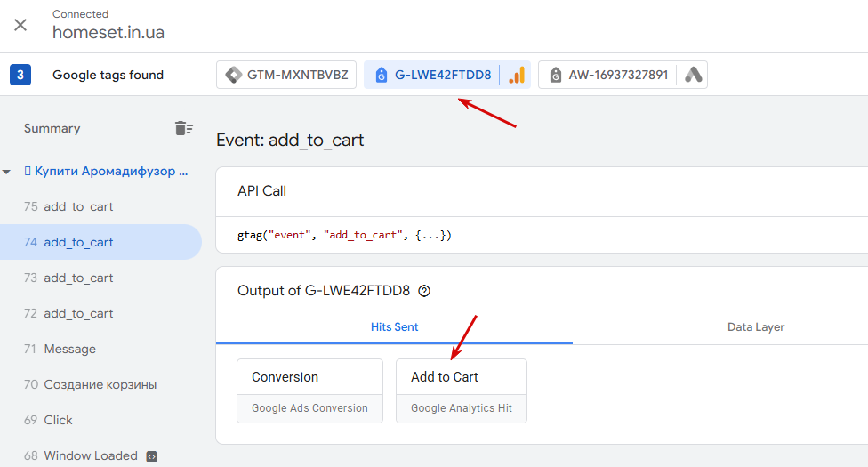Select the GTM-MXNTBVBZ container tag
This screenshot has height=467, width=868.
pos(286,75)
